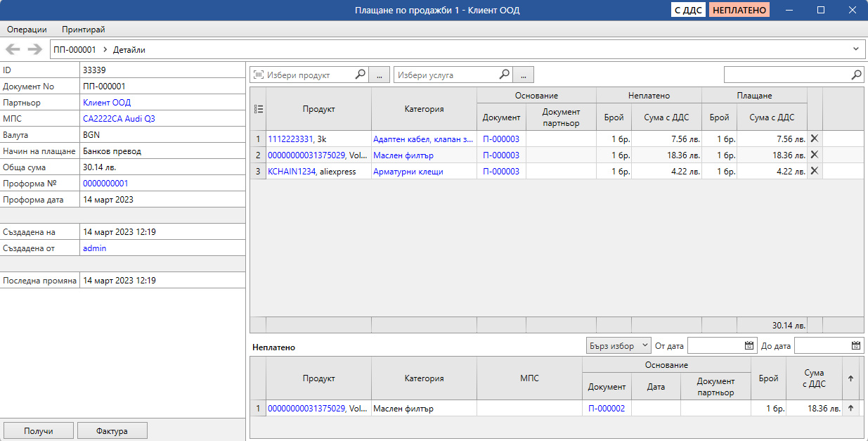This screenshot has height=441, width=868.
Task: Open product browse button with ellipsis
Action: tap(379, 75)
